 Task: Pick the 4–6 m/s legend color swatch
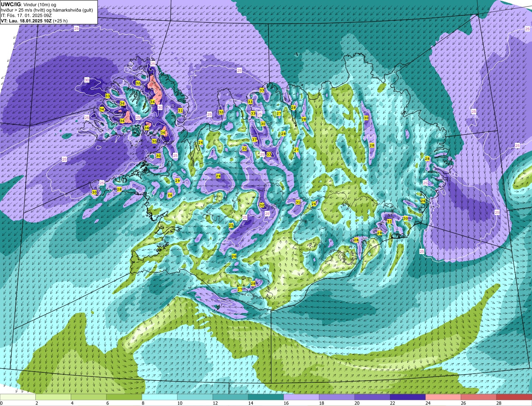89,397
